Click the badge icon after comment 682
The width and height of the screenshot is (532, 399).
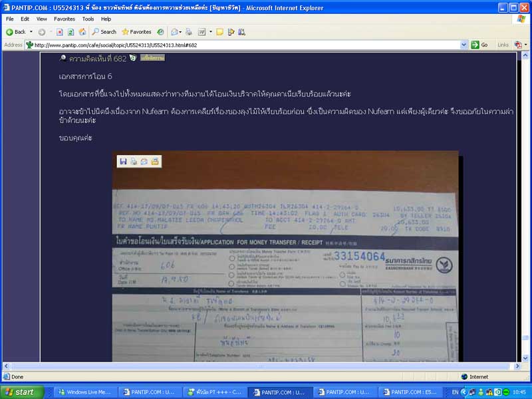pos(133,58)
